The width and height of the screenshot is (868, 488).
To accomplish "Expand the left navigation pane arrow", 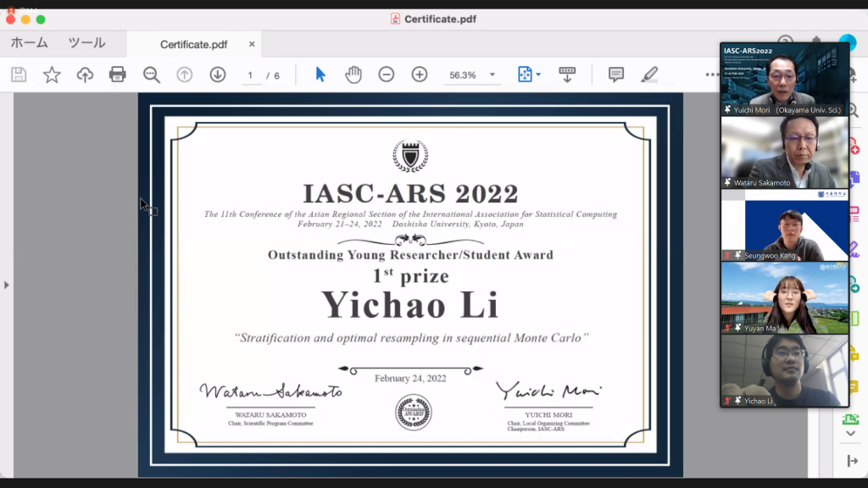I will (x=7, y=285).
